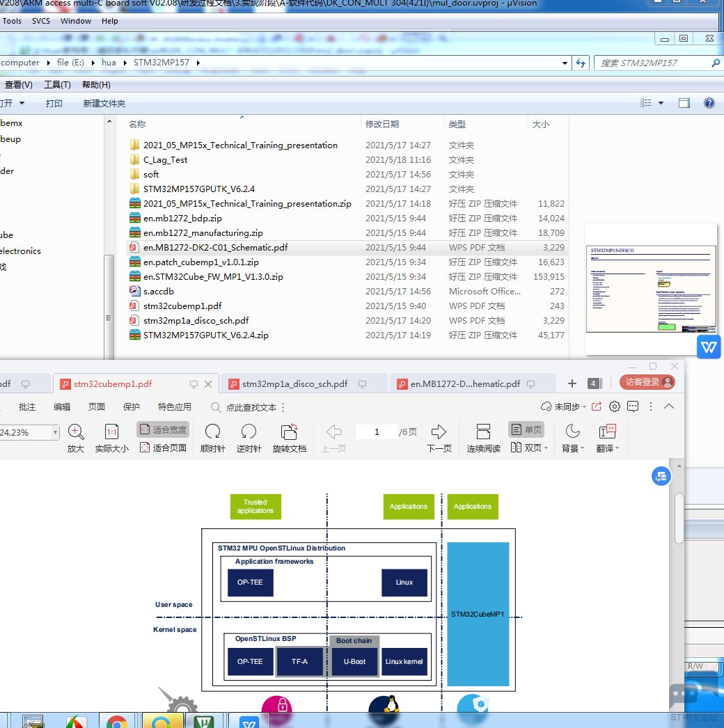This screenshot has width=724, height=728.
Task: Switch to Single Page (单页) view
Action: tap(526, 429)
